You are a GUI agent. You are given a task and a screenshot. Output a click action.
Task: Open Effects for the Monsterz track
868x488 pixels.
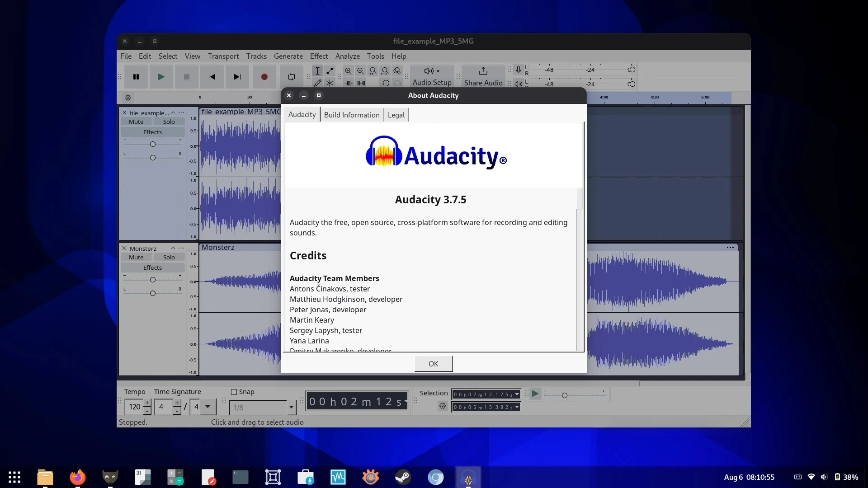pyautogui.click(x=152, y=268)
